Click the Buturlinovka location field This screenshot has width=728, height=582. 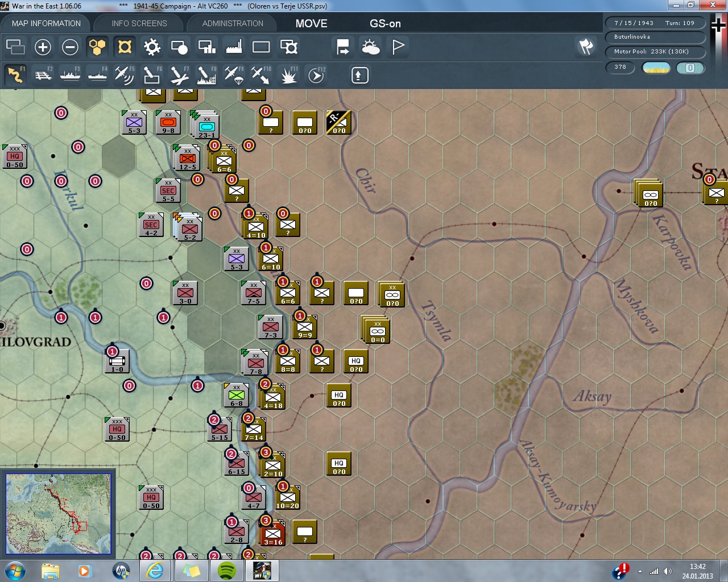tap(655, 37)
